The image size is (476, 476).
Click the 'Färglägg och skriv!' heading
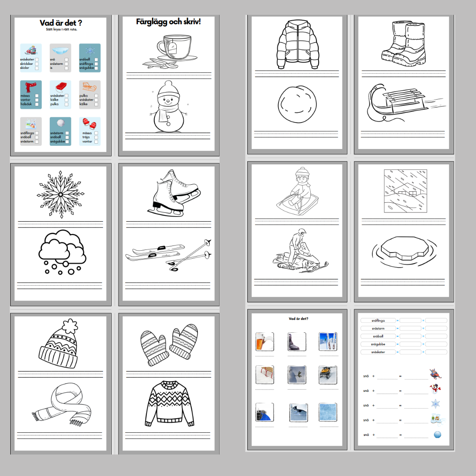(168, 22)
